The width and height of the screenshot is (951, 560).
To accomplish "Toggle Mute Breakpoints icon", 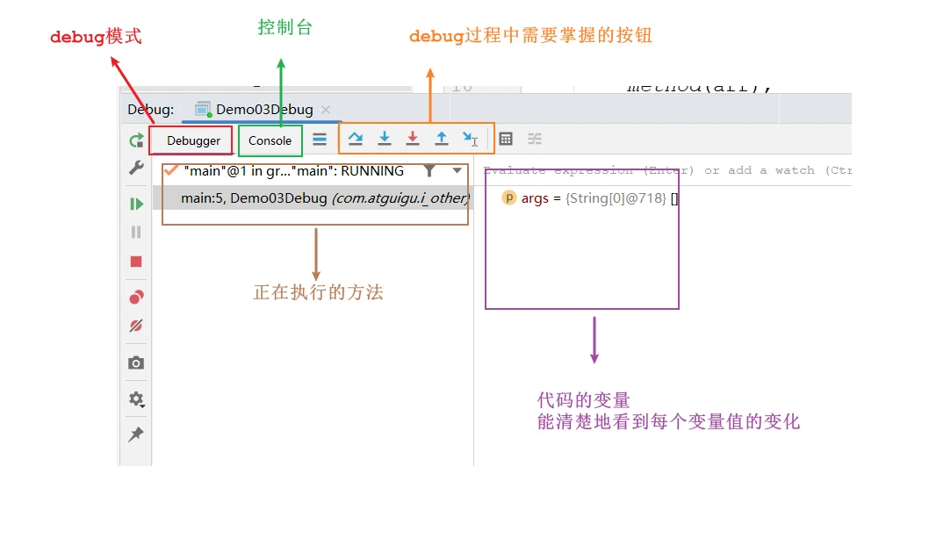I will [136, 326].
